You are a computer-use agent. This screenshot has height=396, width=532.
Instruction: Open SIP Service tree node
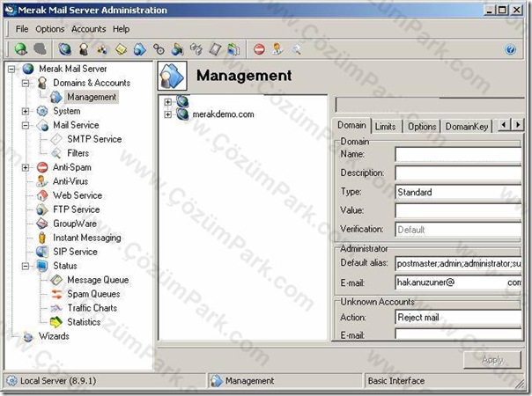pos(75,252)
